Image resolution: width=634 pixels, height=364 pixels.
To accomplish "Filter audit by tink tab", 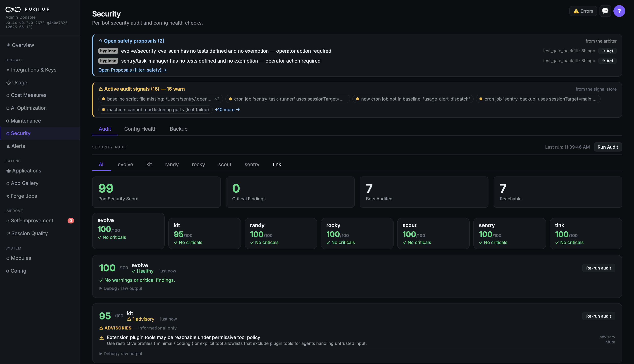I will pos(277,165).
